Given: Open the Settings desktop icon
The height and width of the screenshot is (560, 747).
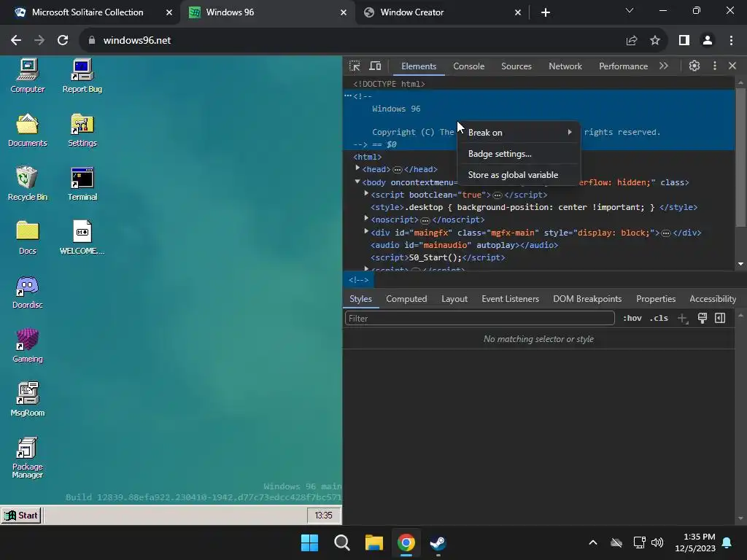Looking at the screenshot, I should 82,130.
